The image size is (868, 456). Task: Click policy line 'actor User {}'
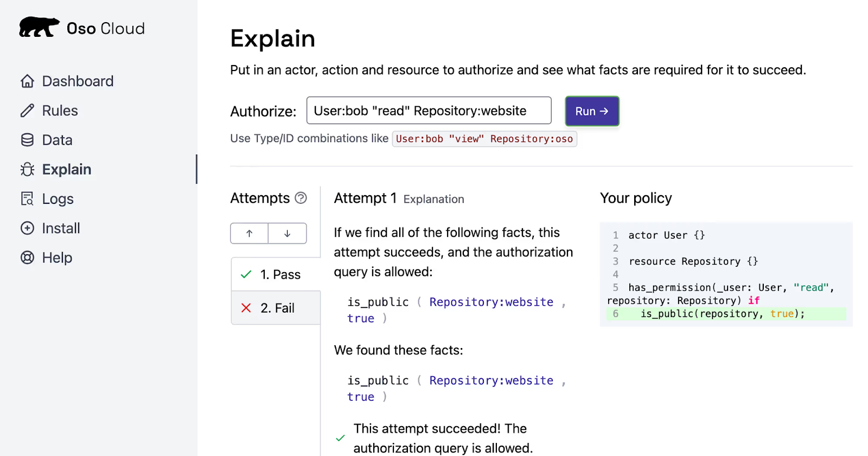(x=667, y=235)
